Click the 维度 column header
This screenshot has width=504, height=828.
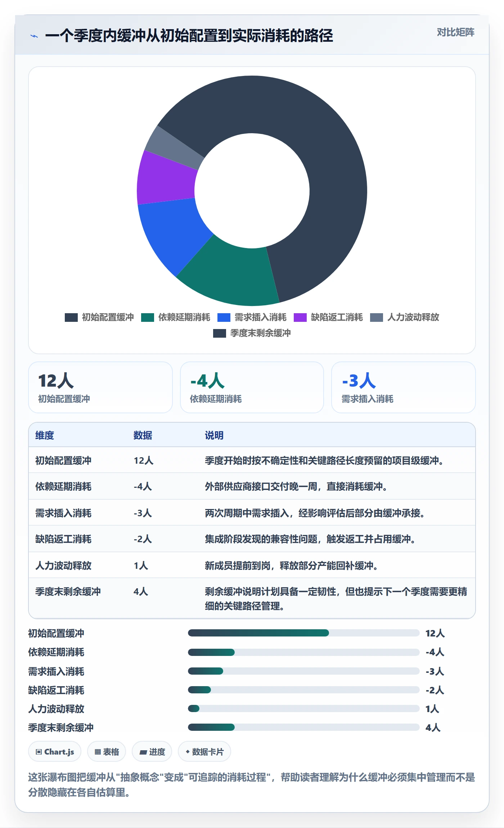(45, 435)
